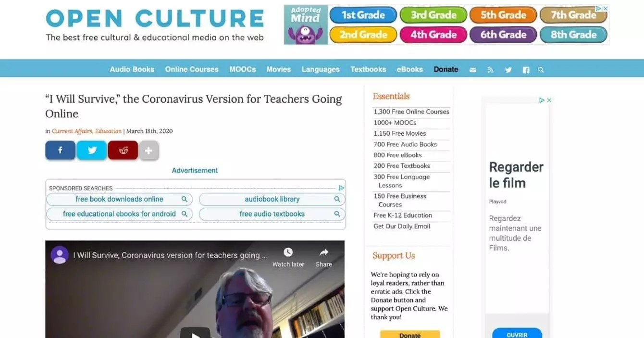Share the article via the Facebook button
Screen dimensions: 644x338
(x=60, y=150)
